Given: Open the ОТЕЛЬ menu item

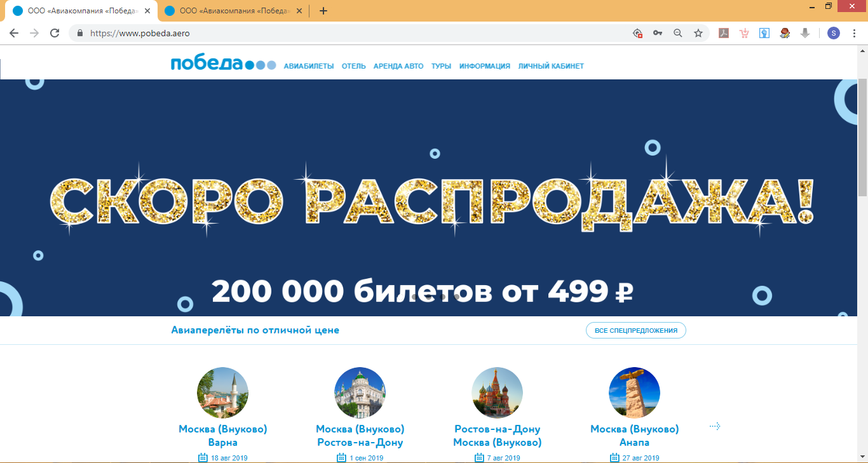Looking at the screenshot, I should click(354, 66).
